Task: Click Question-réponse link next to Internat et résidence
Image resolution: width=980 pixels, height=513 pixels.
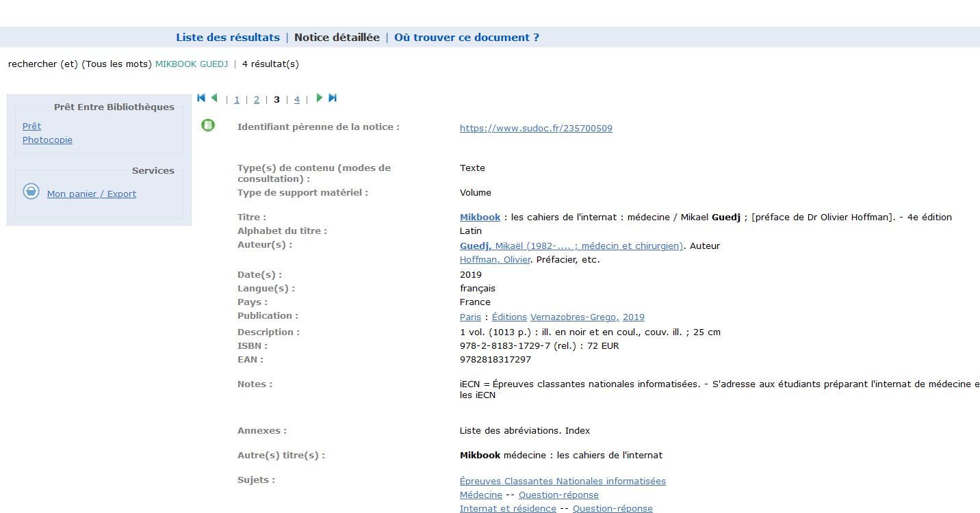Action: point(612,509)
